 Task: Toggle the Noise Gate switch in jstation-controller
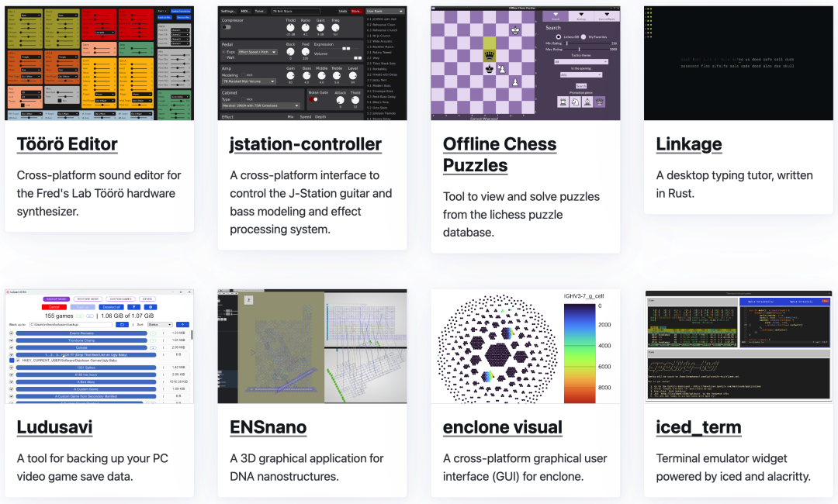(313, 99)
